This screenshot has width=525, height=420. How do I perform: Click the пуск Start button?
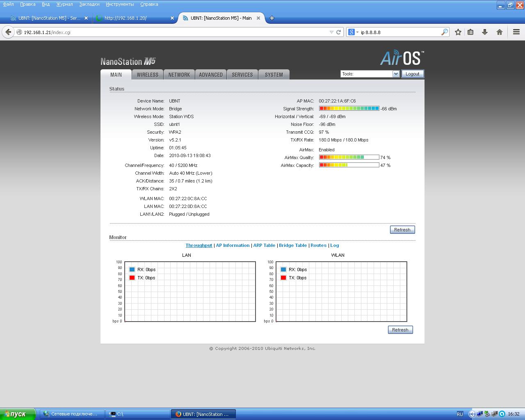18,414
